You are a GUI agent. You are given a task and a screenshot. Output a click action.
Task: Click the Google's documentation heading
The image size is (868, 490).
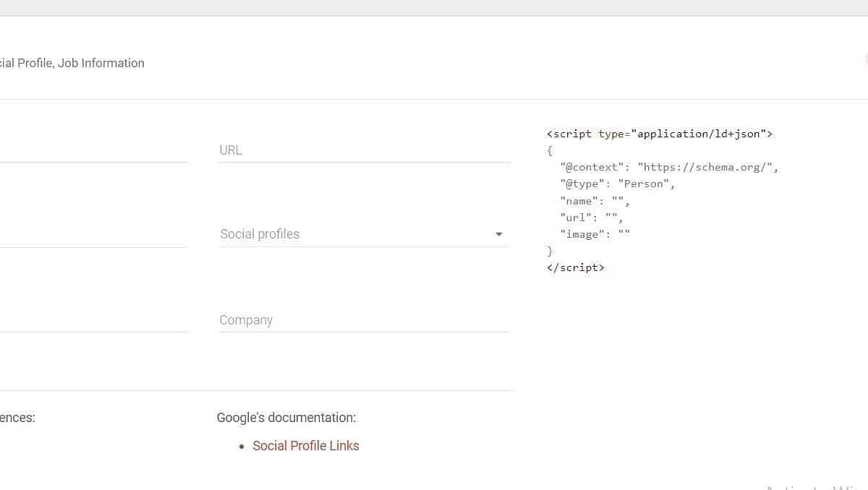286,418
